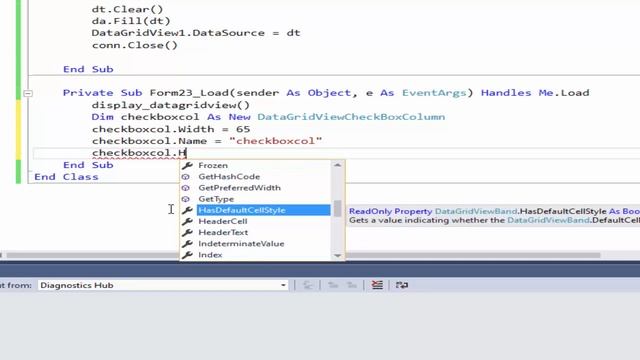Viewport: 640px width, 360px height.
Task: Click End Sub below conn.Close()
Action: [88, 69]
